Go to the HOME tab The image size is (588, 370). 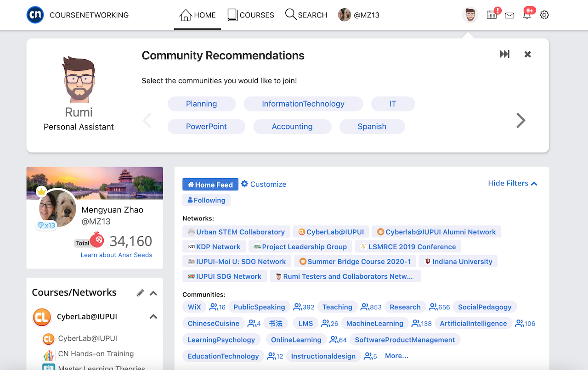pyautogui.click(x=198, y=15)
